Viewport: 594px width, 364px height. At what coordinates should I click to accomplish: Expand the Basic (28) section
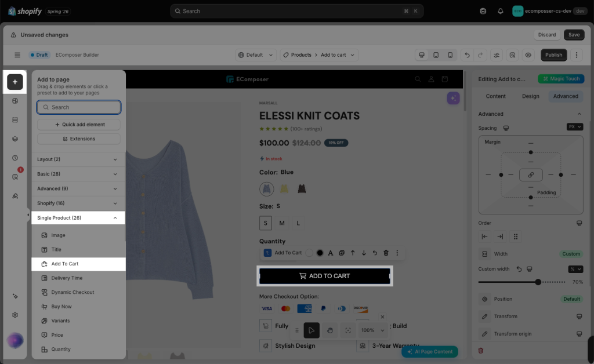(78, 174)
